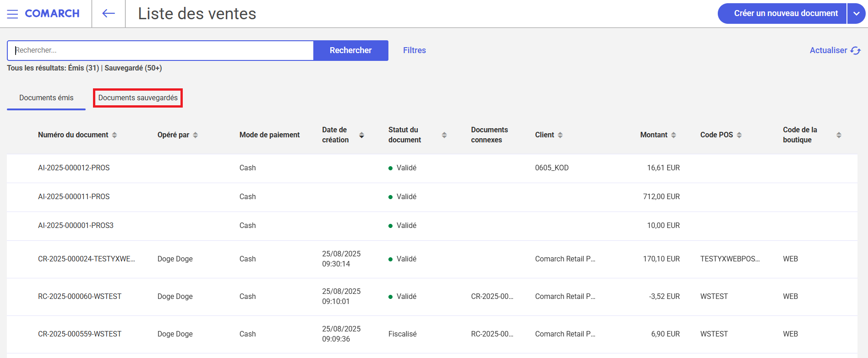The width and height of the screenshot is (868, 358).
Task: Sort by Code POS column
Action: coord(739,135)
